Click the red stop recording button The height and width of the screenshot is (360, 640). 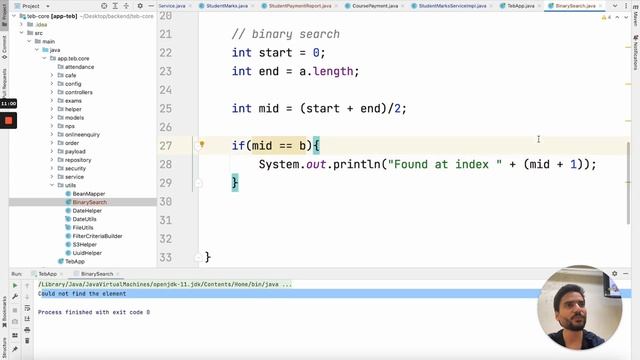point(9,120)
